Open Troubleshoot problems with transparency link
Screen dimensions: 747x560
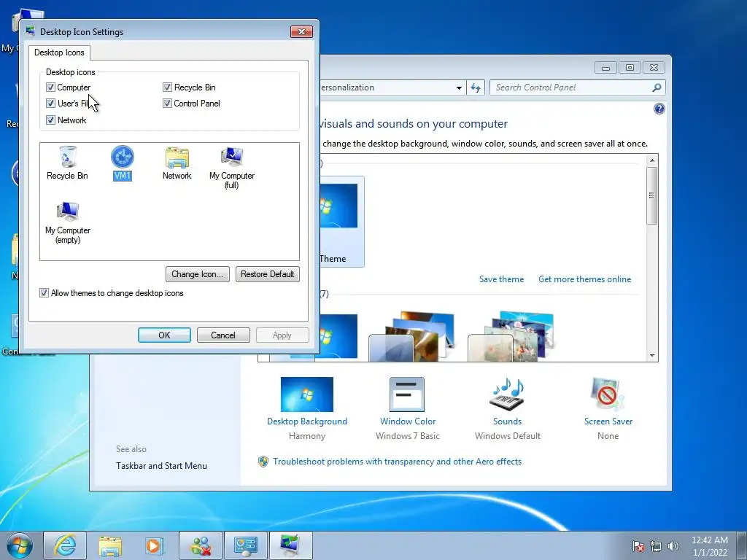tap(397, 462)
